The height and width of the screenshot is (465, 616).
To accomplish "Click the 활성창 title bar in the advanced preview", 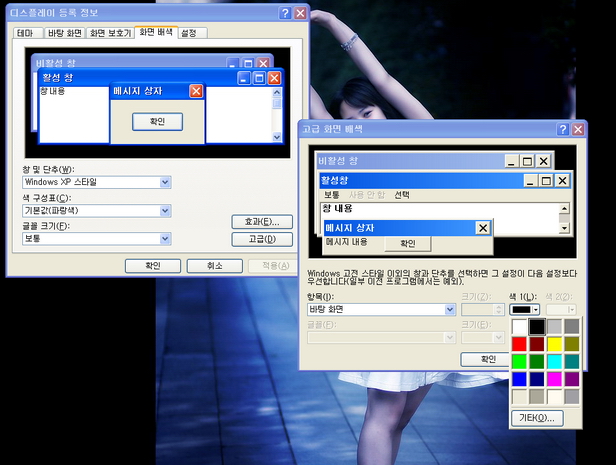I will pyautogui.click(x=420, y=180).
